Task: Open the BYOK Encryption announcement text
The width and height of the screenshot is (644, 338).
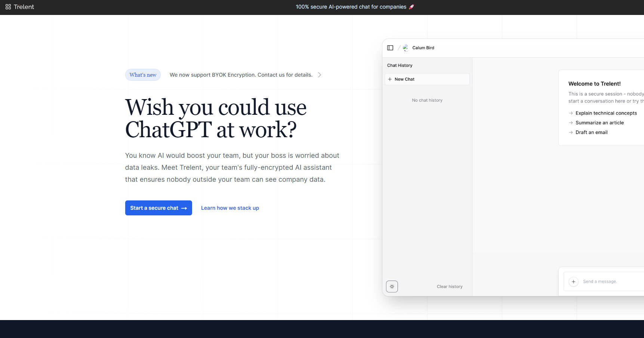Action: click(x=241, y=75)
